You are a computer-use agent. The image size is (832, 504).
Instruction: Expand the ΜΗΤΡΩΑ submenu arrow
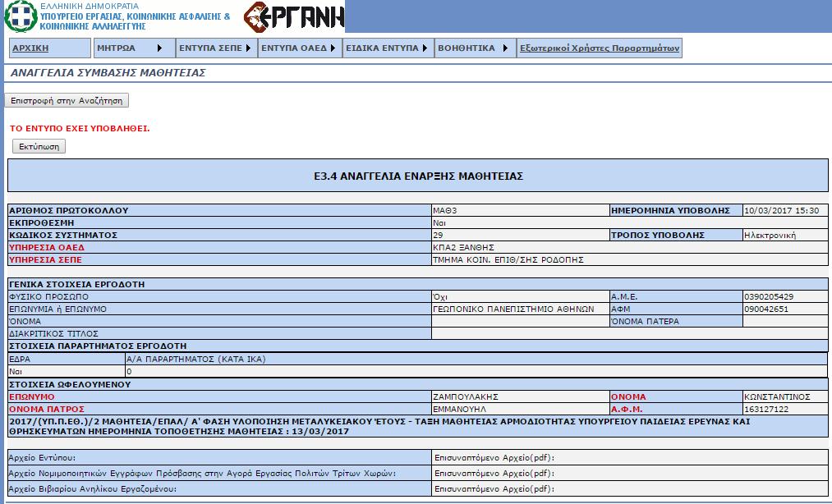pos(159,48)
